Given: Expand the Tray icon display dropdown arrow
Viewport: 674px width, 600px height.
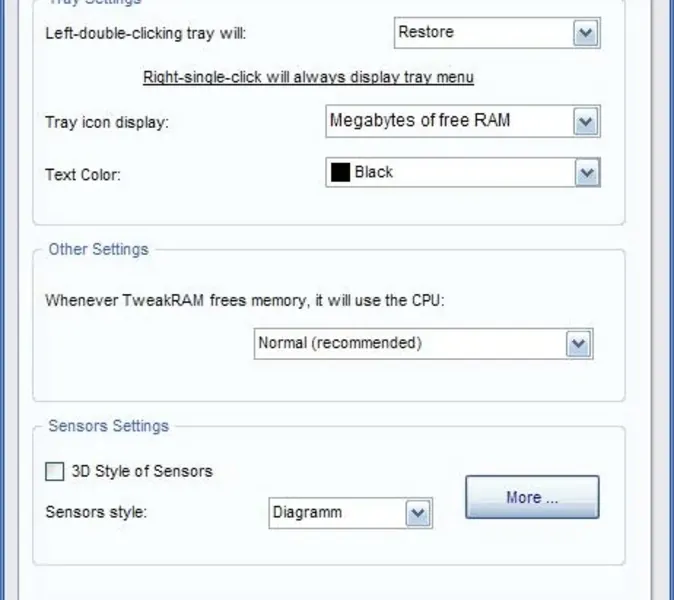Looking at the screenshot, I should [585, 122].
